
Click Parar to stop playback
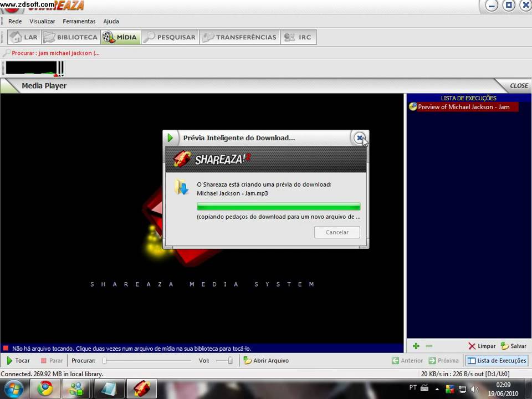pyautogui.click(x=52, y=361)
